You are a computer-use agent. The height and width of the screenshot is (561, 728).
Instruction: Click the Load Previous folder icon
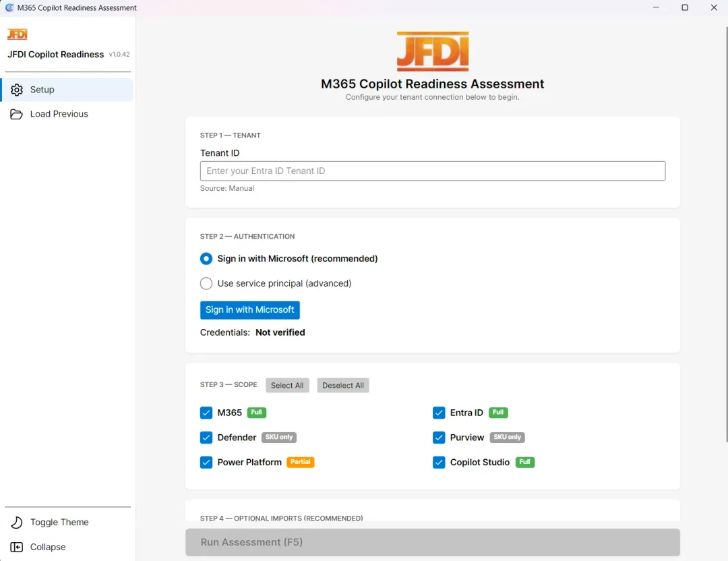click(x=16, y=114)
